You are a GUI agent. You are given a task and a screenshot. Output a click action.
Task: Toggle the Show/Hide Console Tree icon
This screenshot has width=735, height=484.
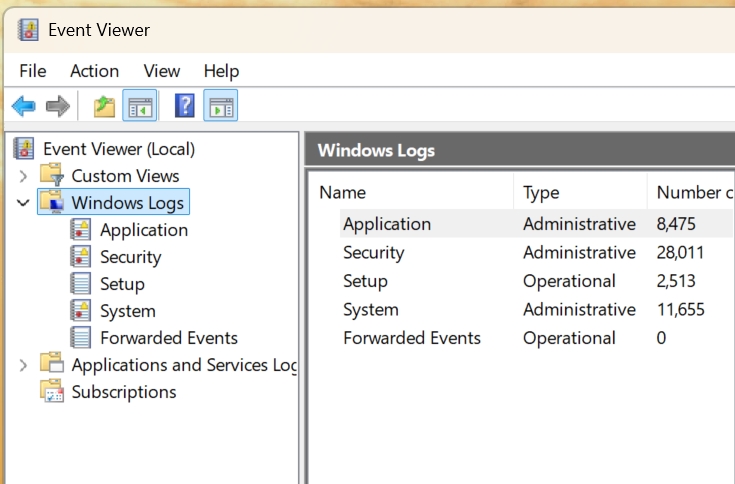[137, 105]
